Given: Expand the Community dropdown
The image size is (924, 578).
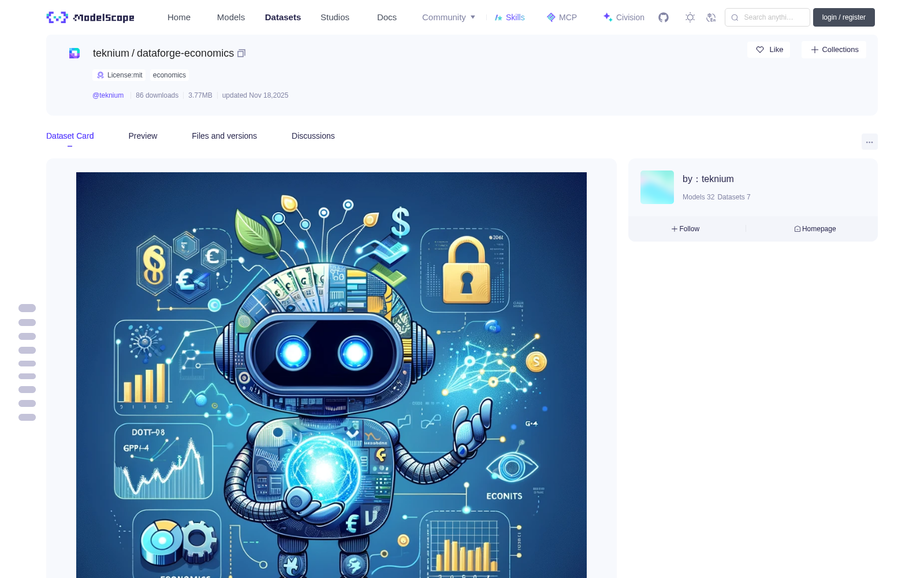Looking at the screenshot, I should pos(449,17).
